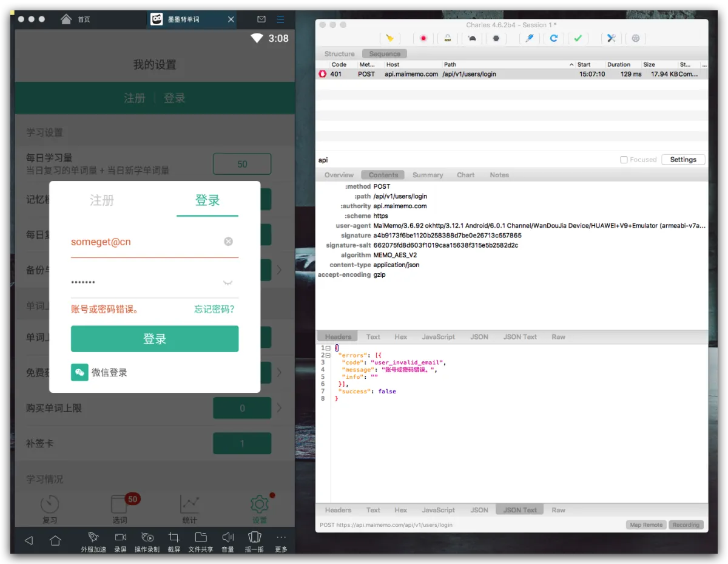Toggle throttling with the turtle icon
The height and width of the screenshot is (564, 728).
click(x=472, y=38)
